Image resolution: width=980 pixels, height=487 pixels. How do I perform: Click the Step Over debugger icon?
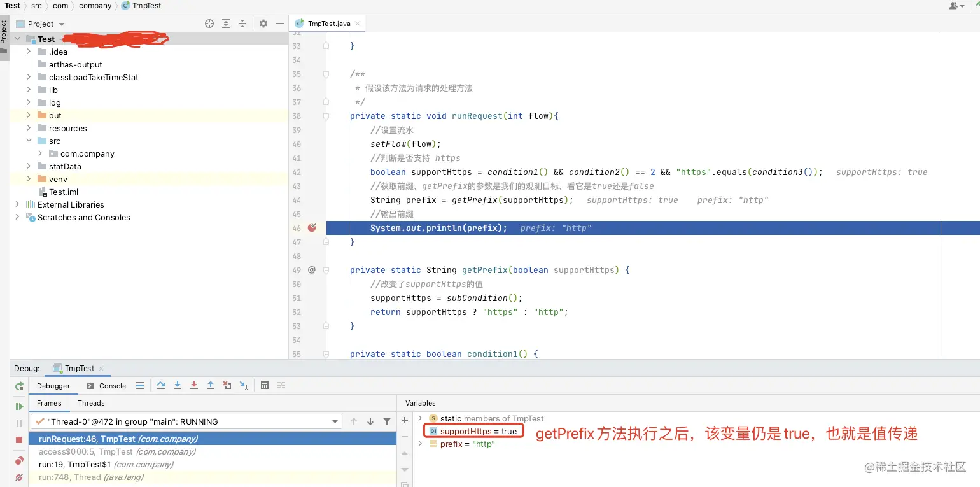[161, 385]
